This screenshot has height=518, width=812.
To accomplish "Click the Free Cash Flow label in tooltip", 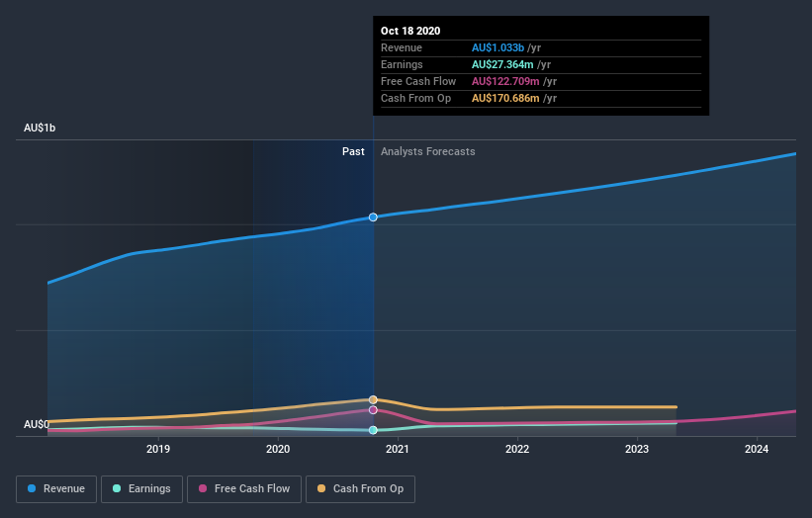I will pyautogui.click(x=418, y=81).
